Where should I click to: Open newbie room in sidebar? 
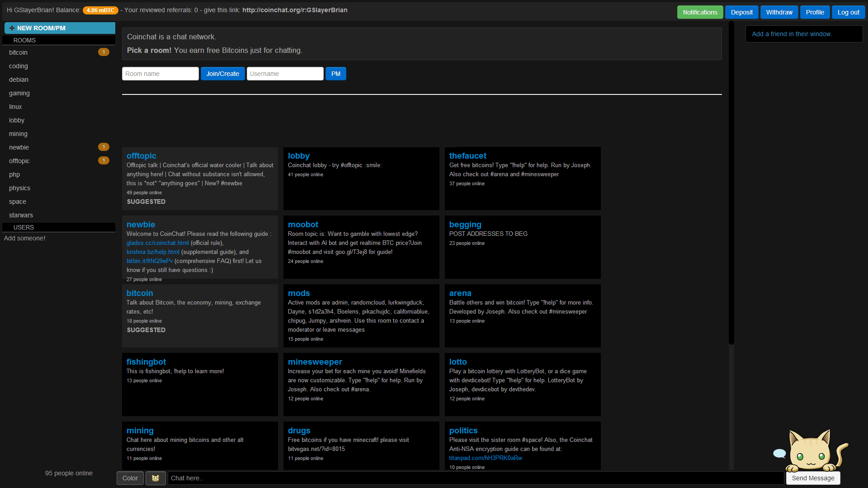(x=19, y=147)
